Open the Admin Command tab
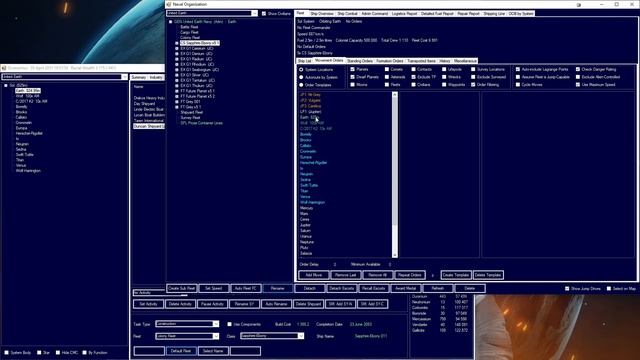 tap(375, 13)
